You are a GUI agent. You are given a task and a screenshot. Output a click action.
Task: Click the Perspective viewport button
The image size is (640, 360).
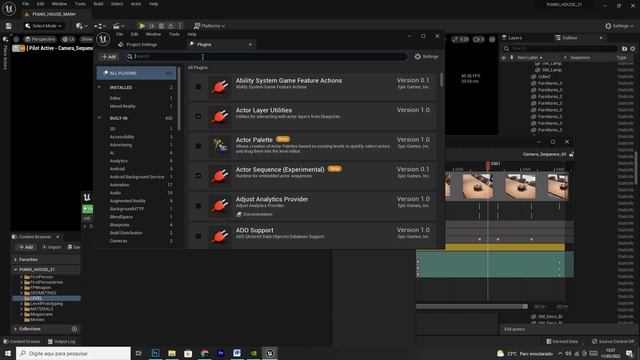pos(40,39)
